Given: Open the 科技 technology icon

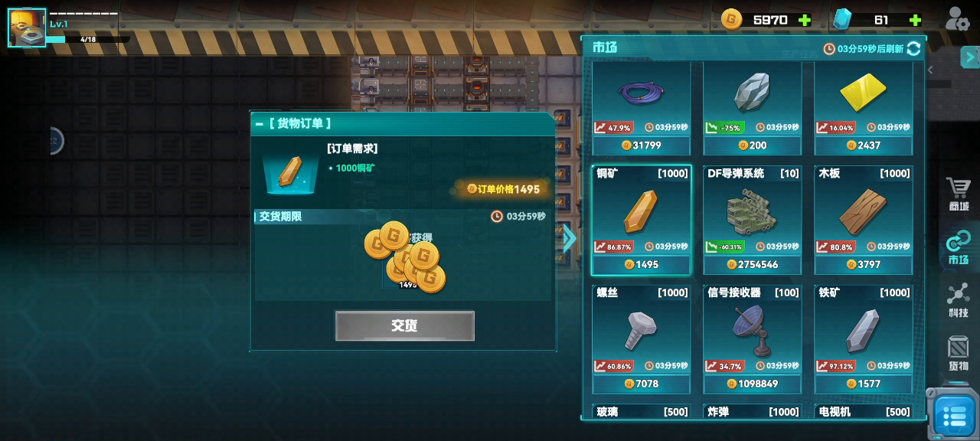Looking at the screenshot, I should click(x=959, y=300).
